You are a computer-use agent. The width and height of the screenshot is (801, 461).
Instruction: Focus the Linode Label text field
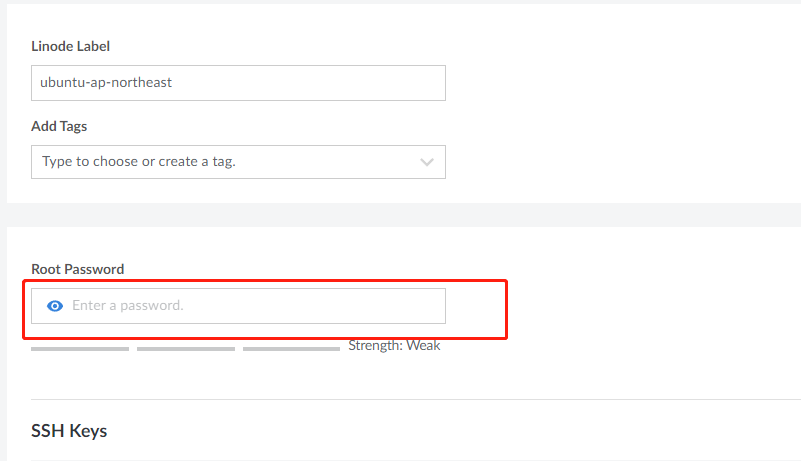click(238, 83)
